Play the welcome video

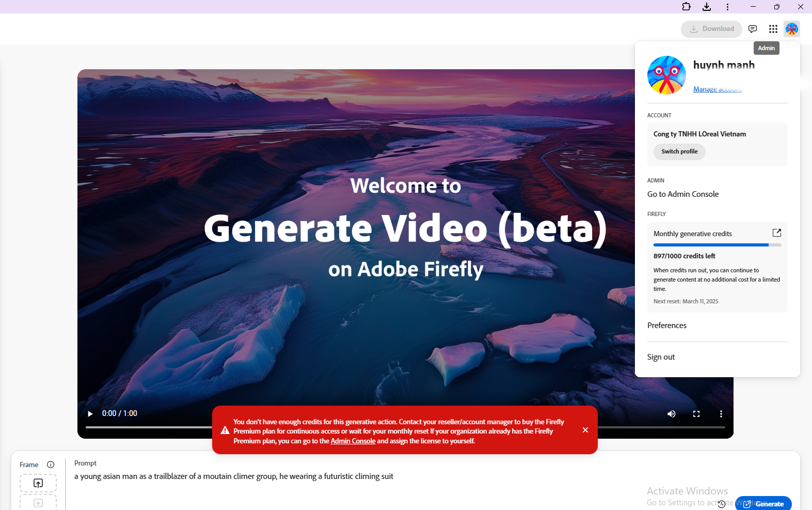90,413
